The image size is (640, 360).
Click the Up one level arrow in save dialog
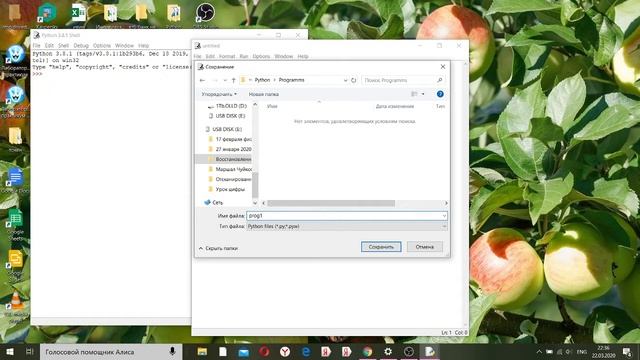233,80
